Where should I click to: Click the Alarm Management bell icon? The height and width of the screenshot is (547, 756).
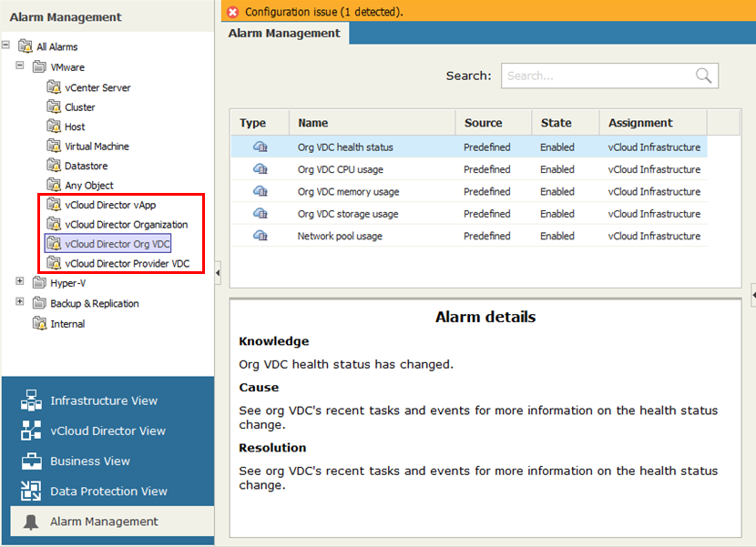click(x=31, y=522)
